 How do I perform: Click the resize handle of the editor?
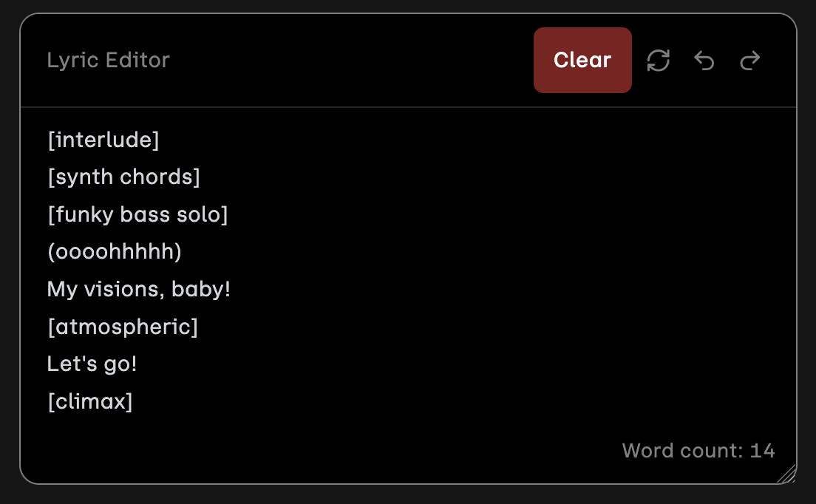[786, 474]
